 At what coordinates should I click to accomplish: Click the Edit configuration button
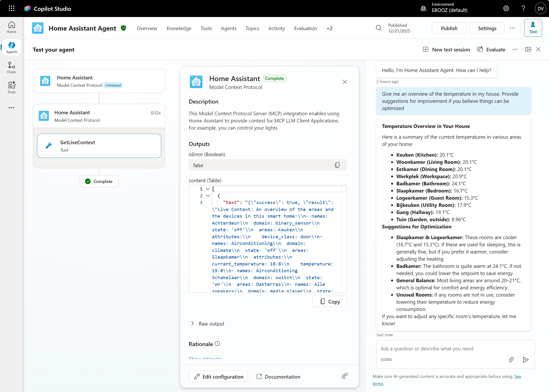(x=218, y=376)
